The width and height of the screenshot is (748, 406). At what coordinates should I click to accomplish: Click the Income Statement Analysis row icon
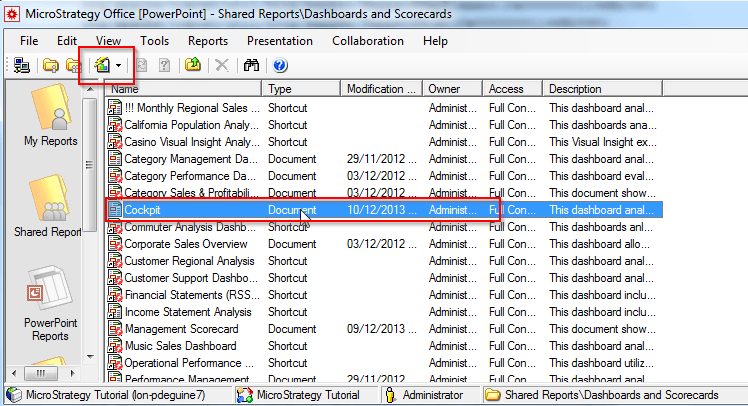[114, 312]
